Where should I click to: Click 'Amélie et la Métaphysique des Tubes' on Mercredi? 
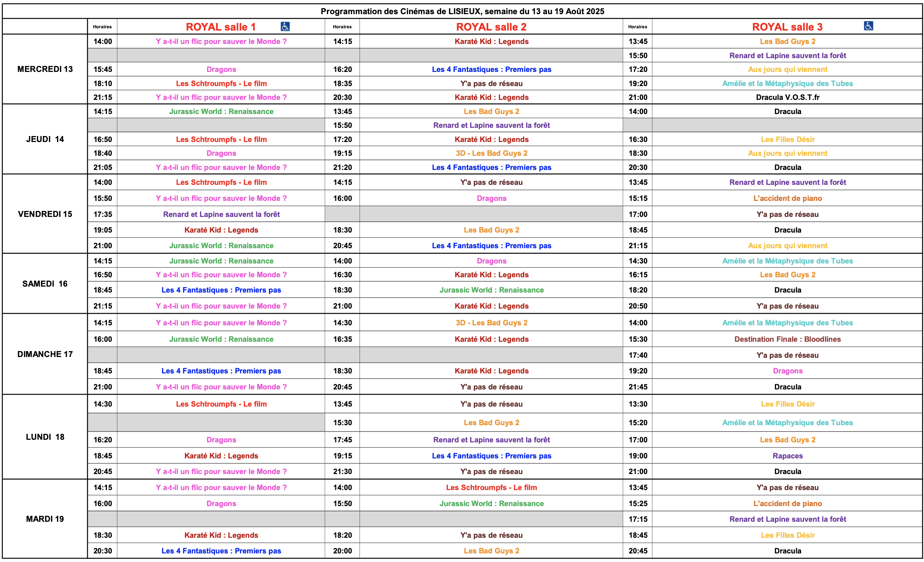pyautogui.click(x=788, y=83)
